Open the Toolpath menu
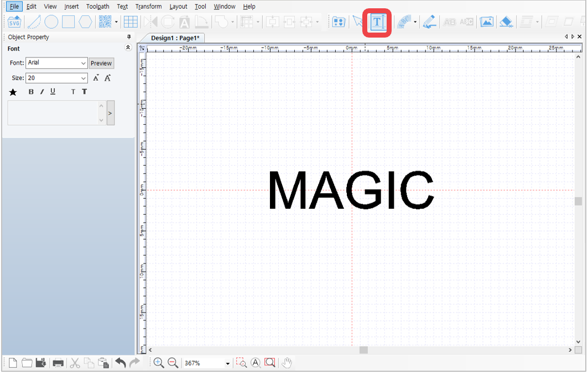This screenshot has height=374, width=588. click(x=97, y=7)
